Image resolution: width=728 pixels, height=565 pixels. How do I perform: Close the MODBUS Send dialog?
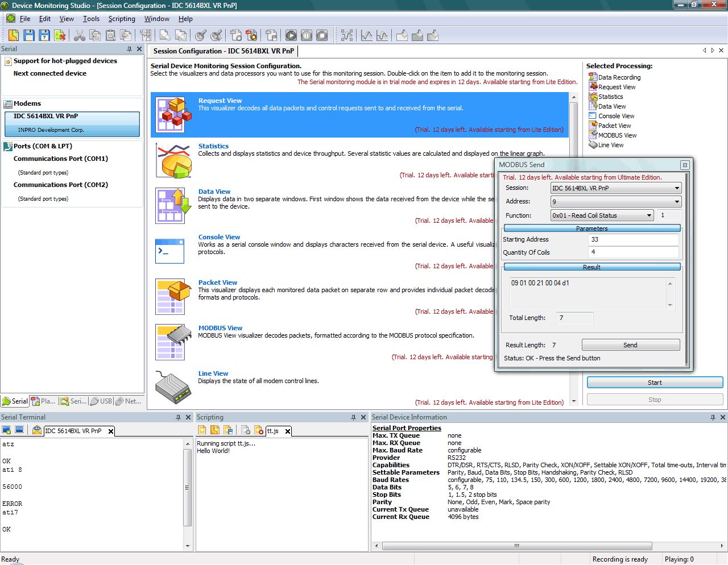pyautogui.click(x=685, y=165)
